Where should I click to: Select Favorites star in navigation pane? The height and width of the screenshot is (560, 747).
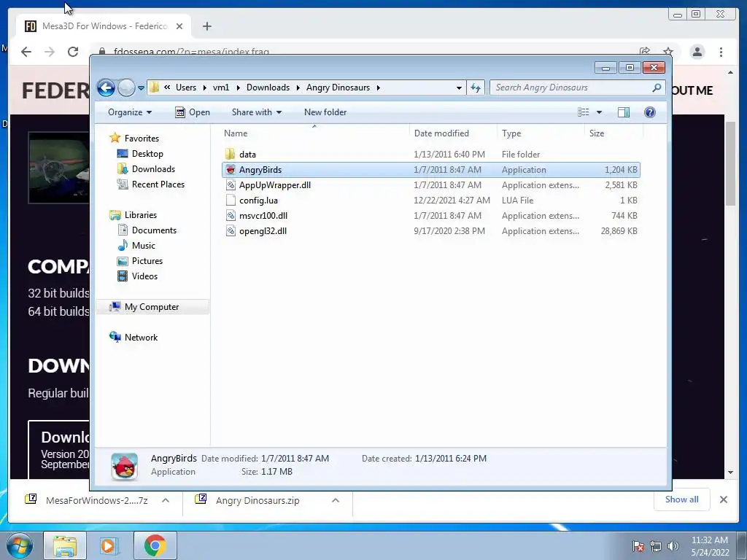coord(115,138)
